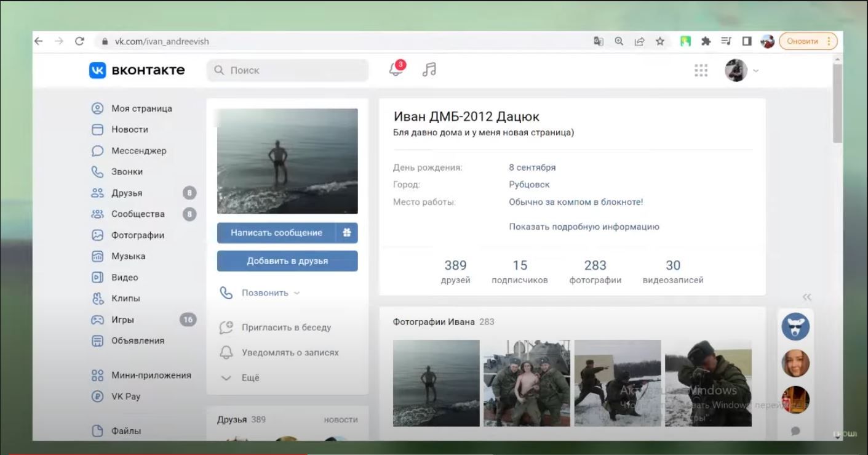Open the browser extensions puzzle icon
Image resolution: width=868 pixels, height=455 pixels.
(x=706, y=41)
